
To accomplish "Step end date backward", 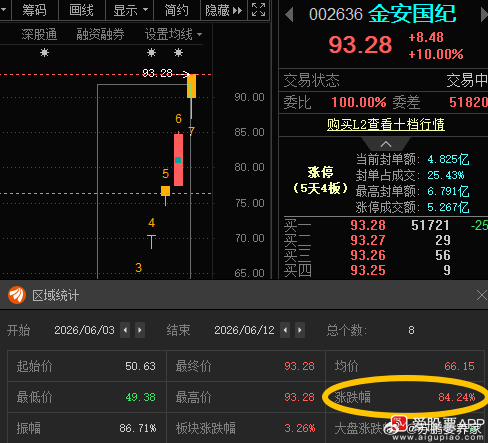I will tap(285, 330).
